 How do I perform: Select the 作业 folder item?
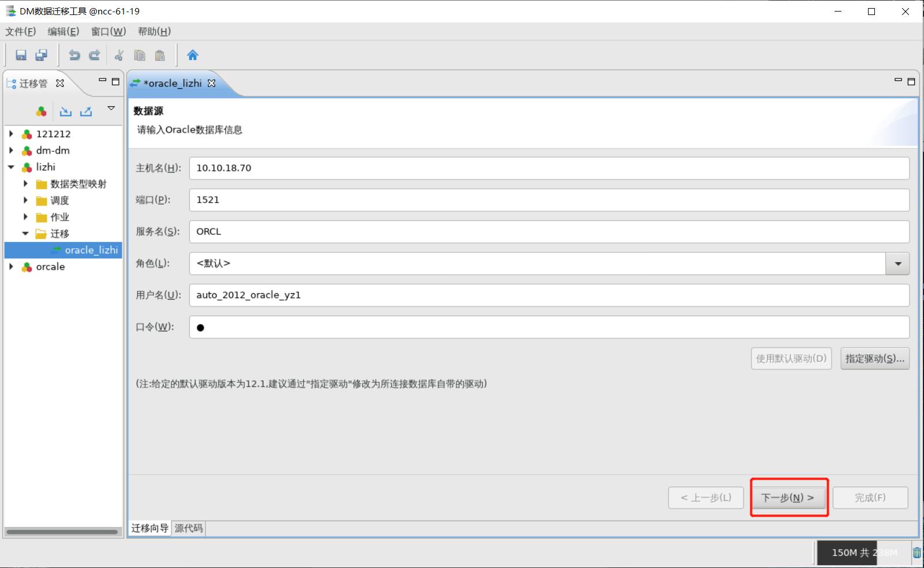59,218
